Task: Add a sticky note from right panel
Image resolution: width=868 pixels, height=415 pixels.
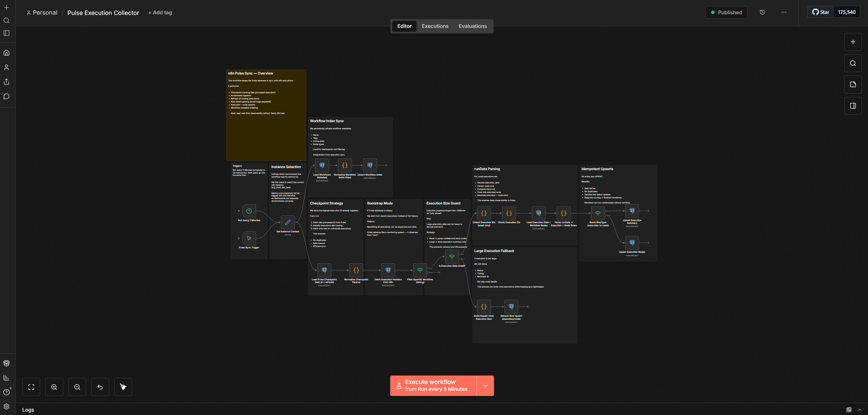Action: [x=853, y=84]
